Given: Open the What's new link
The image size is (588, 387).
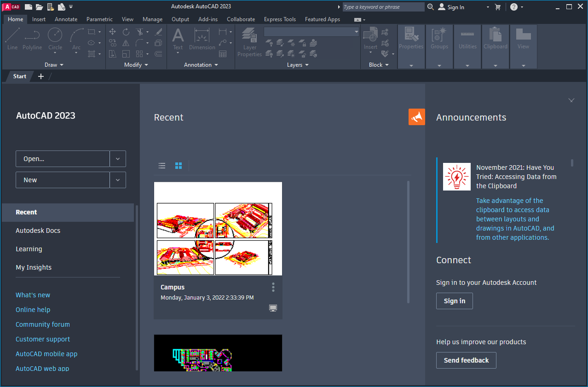Looking at the screenshot, I should point(33,295).
